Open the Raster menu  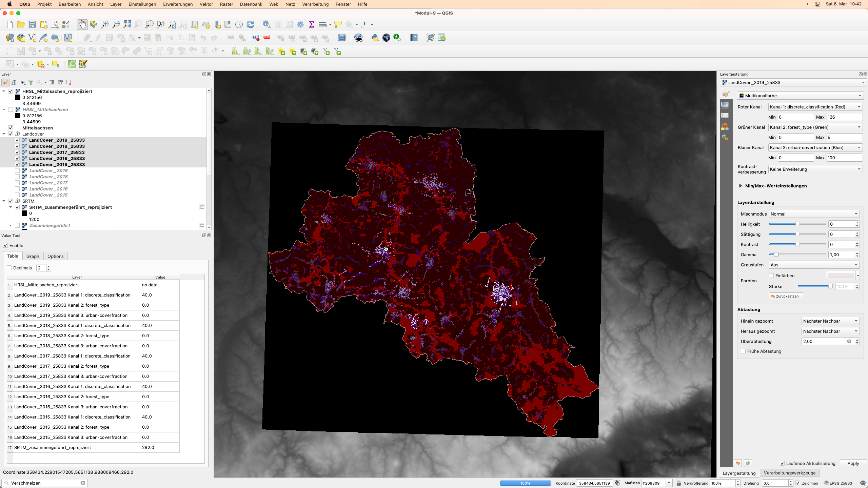[x=226, y=4]
